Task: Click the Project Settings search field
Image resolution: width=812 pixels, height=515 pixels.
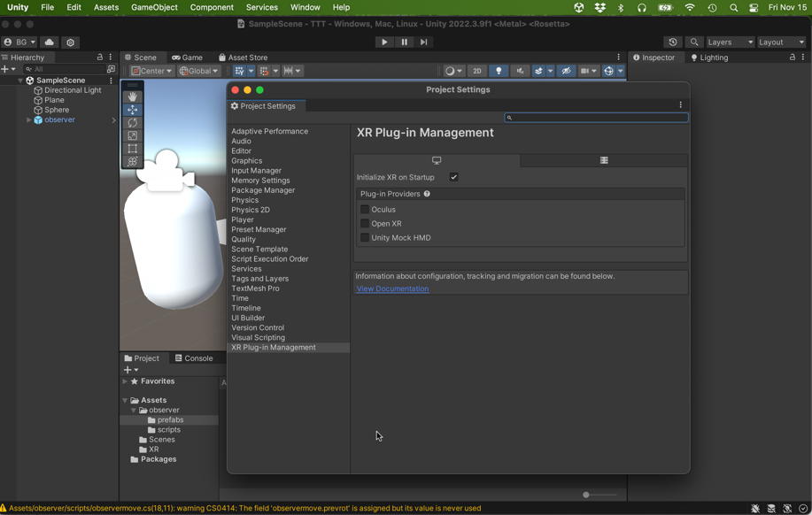Action: tap(598, 118)
